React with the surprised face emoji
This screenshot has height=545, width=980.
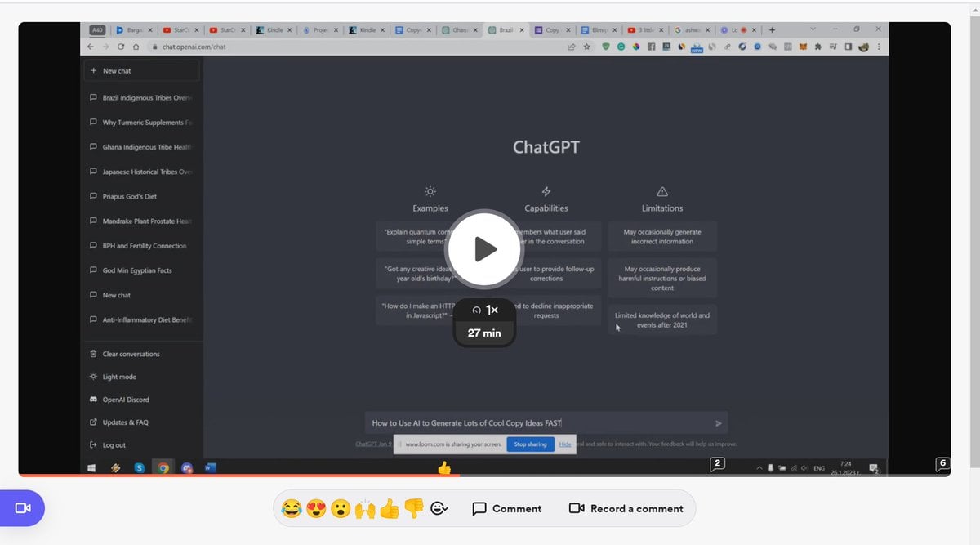(x=341, y=508)
